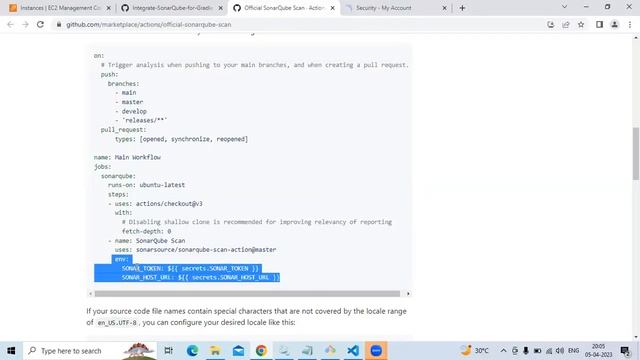640x360 pixels.
Task: Open the notification center
Action: (x=625, y=351)
